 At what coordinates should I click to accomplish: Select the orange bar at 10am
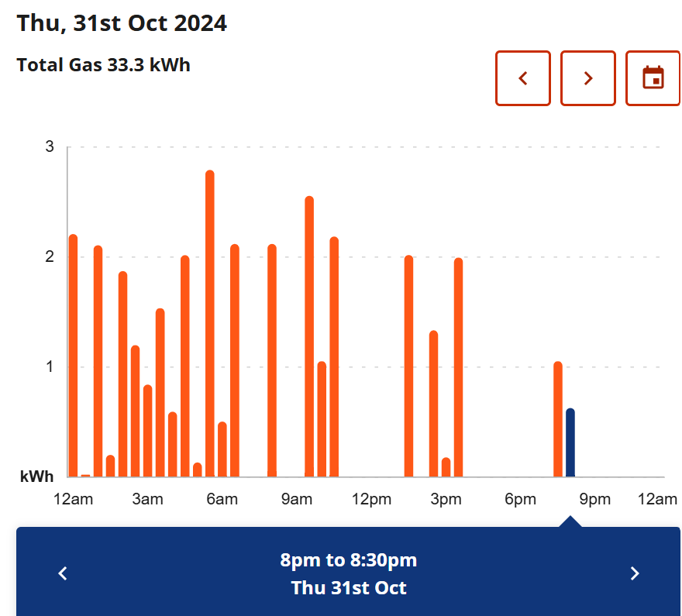(322, 419)
